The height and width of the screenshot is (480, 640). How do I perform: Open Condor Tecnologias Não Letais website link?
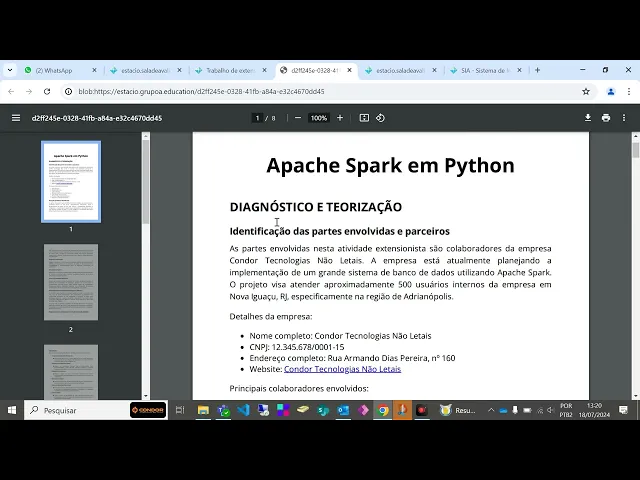342,369
